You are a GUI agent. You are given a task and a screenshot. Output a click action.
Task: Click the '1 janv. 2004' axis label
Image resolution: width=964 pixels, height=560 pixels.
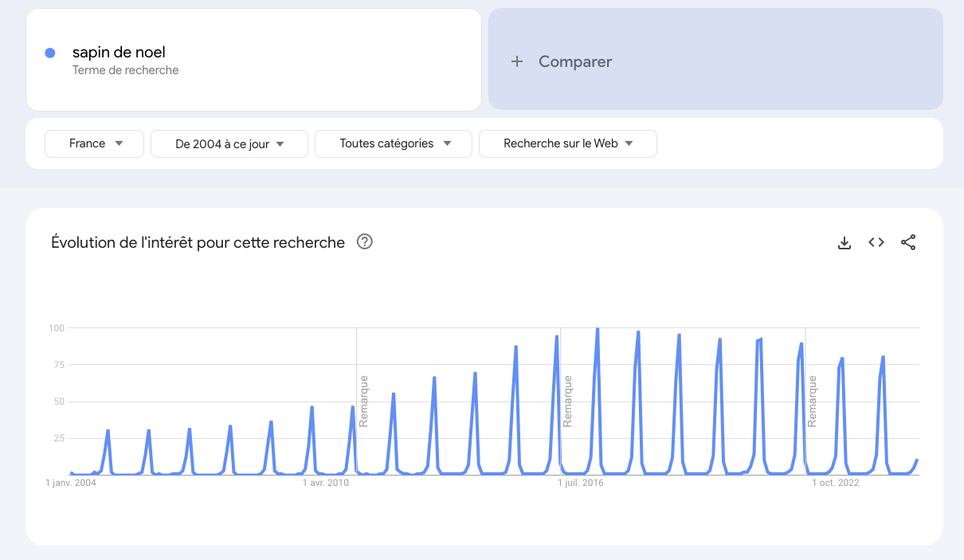coord(71,483)
